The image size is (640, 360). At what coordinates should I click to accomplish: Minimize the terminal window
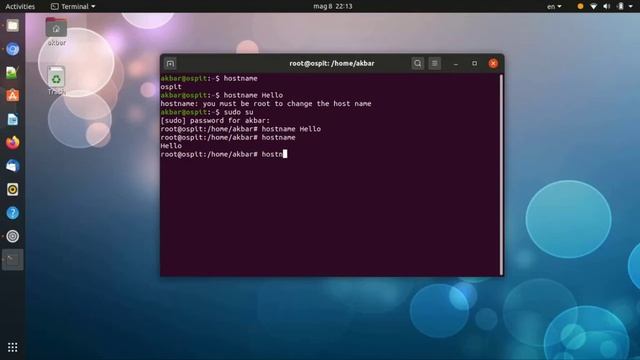(456, 64)
